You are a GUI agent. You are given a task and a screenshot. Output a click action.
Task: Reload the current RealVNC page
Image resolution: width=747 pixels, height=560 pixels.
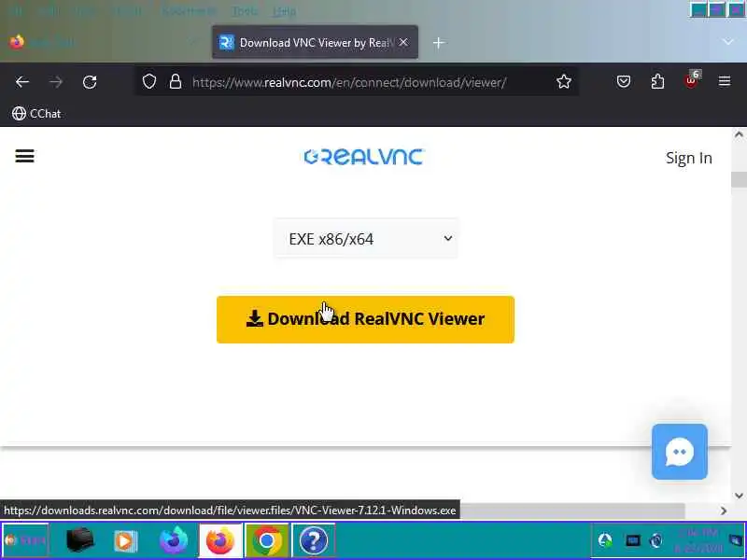[x=90, y=82]
